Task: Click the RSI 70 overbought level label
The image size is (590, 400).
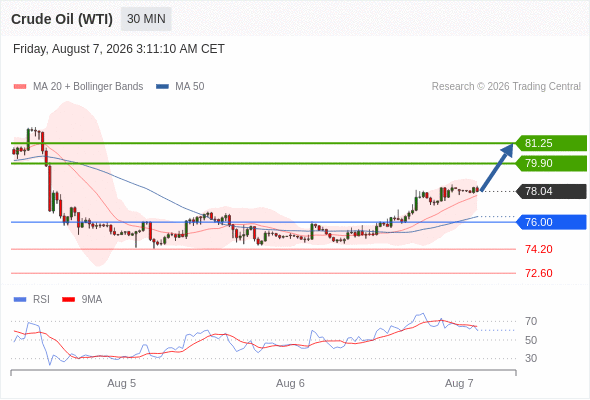Action: coord(531,321)
